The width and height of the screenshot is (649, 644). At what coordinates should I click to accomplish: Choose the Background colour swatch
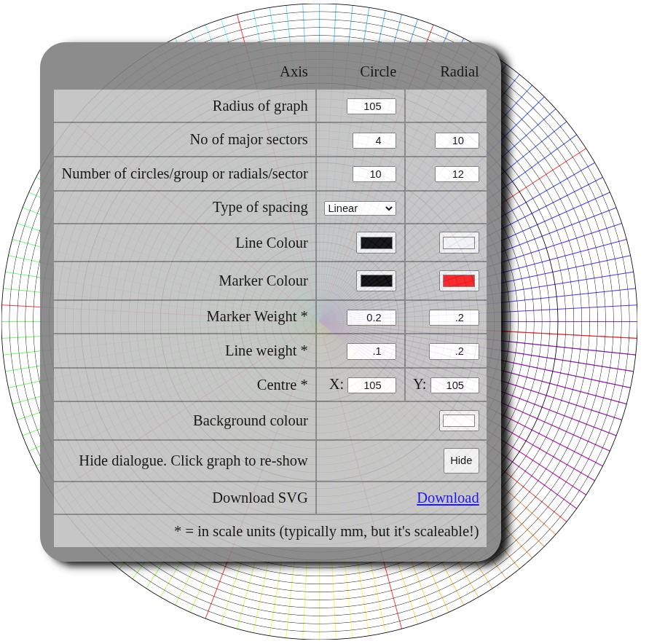click(x=459, y=420)
